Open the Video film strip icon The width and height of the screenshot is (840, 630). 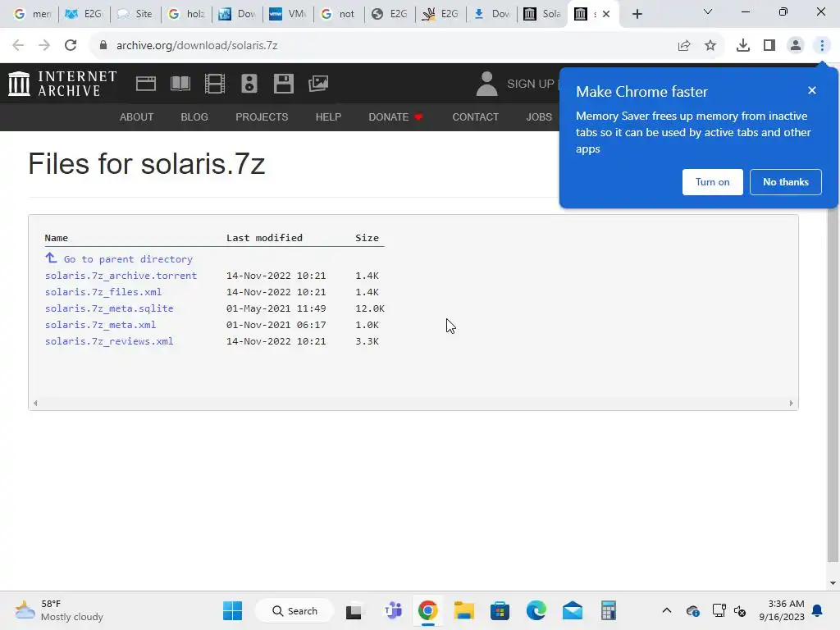215,84
